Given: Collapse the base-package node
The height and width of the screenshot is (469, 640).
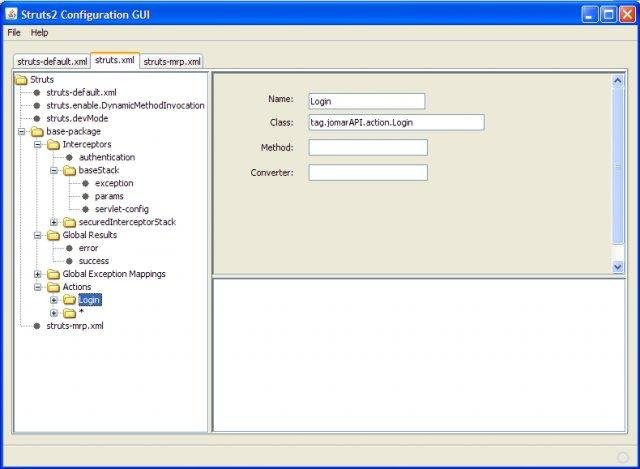Looking at the screenshot, I should click(22, 131).
